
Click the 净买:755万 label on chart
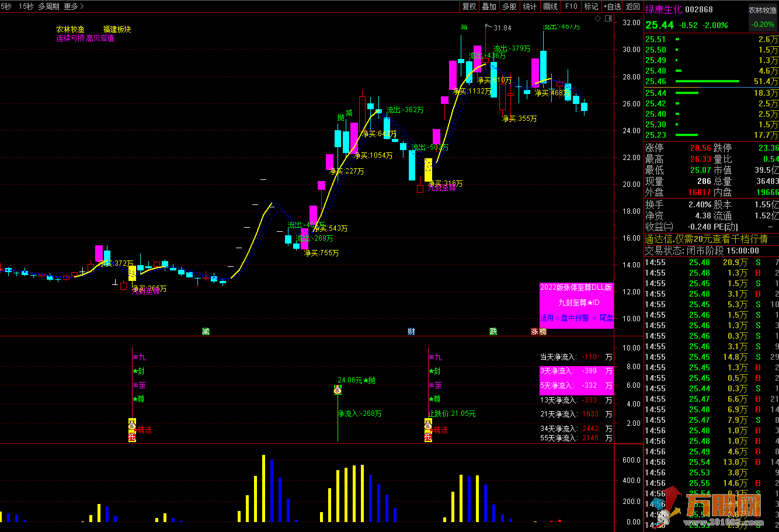click(x=321, y=253)
